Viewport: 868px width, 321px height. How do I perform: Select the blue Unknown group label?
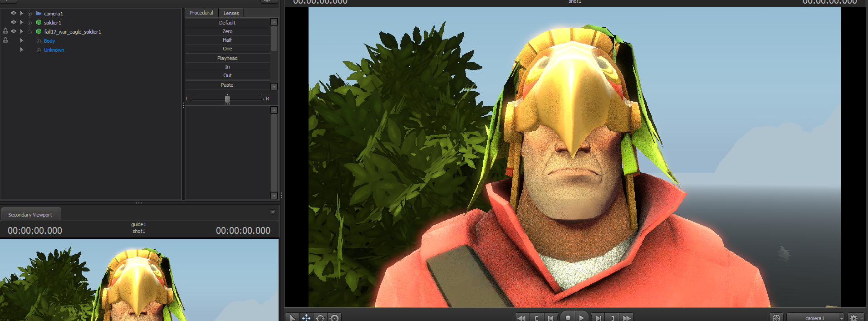coord(54,50)
